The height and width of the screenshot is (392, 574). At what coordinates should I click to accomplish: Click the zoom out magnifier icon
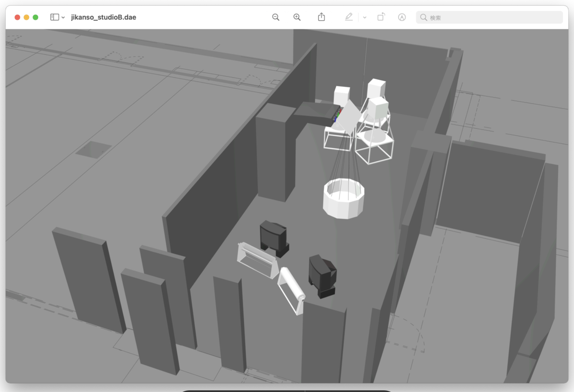(x=276, y=17)
